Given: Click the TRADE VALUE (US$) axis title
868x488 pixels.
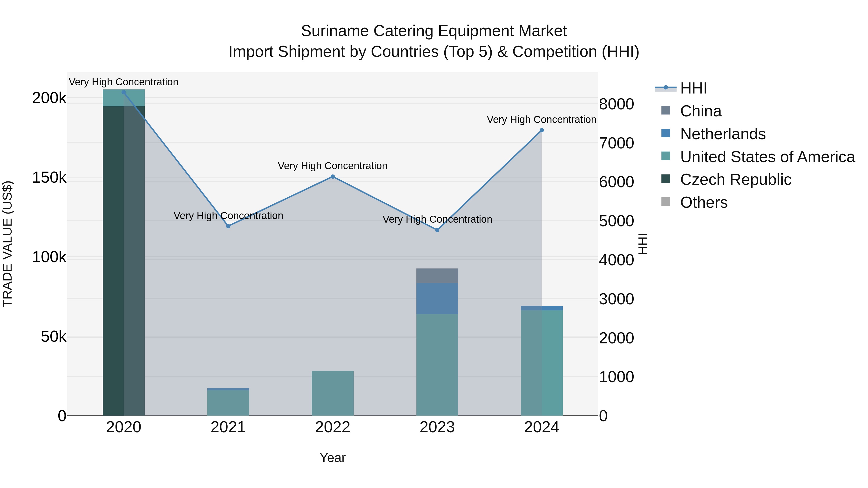Looking at the screenshot, I should click(7, 244).
